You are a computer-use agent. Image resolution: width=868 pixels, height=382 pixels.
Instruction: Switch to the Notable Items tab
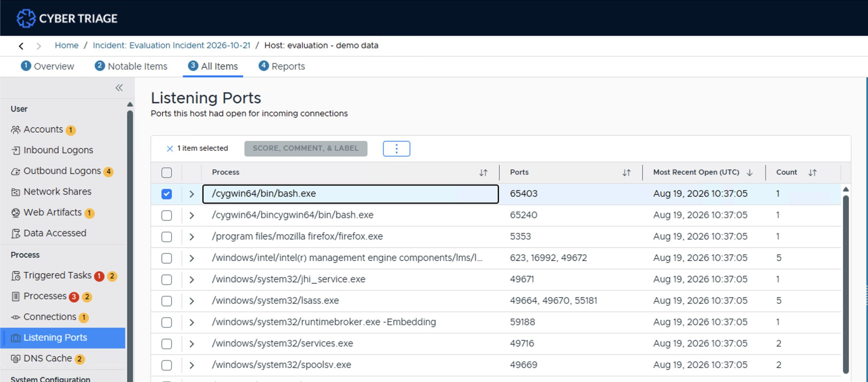(131, 66)
